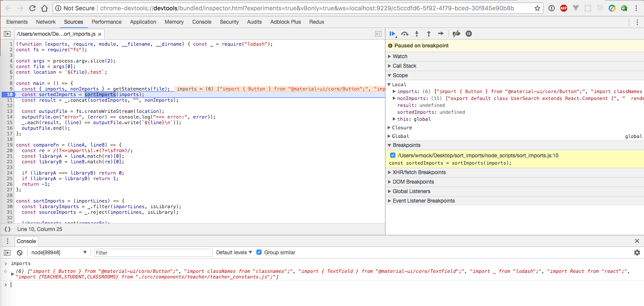644x306 pixels.
Task: Expand the XHR/fetch Breakpoints section
Action: coord(419,172)
